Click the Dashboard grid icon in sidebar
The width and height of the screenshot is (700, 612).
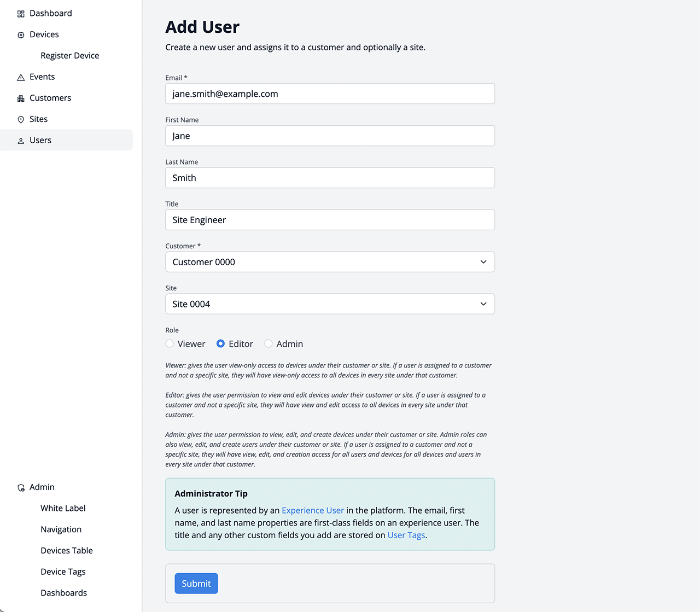tap(21, 14)
